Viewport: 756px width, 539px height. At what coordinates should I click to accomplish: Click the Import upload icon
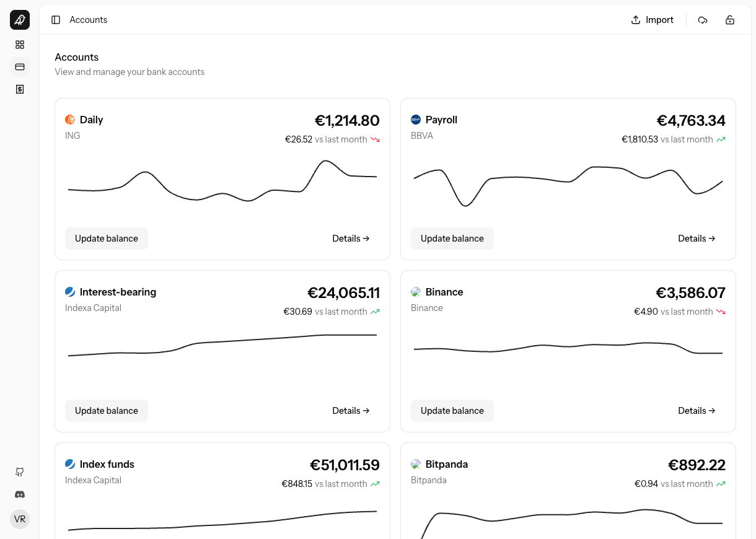pos(635,20)
